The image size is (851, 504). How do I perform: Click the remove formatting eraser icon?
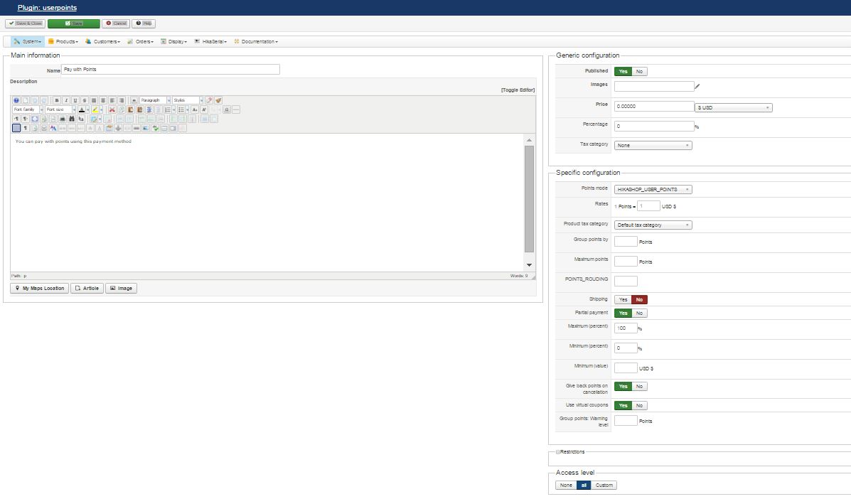pos(209,100)
